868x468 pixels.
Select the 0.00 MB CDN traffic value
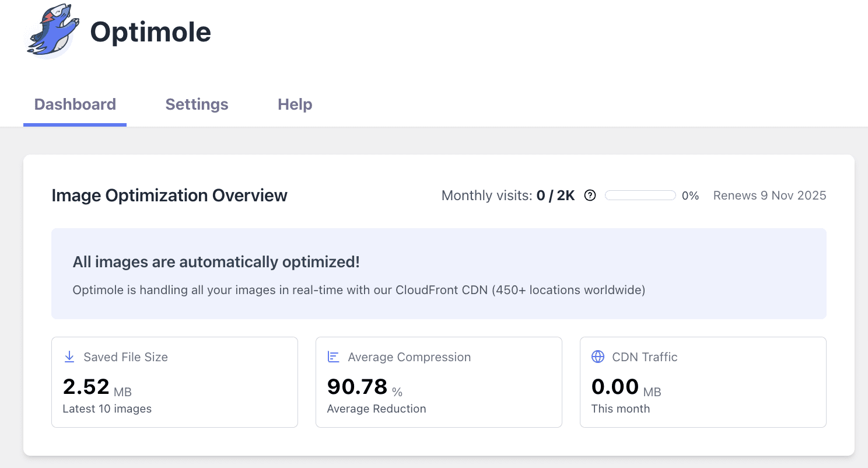click(626, 387)
